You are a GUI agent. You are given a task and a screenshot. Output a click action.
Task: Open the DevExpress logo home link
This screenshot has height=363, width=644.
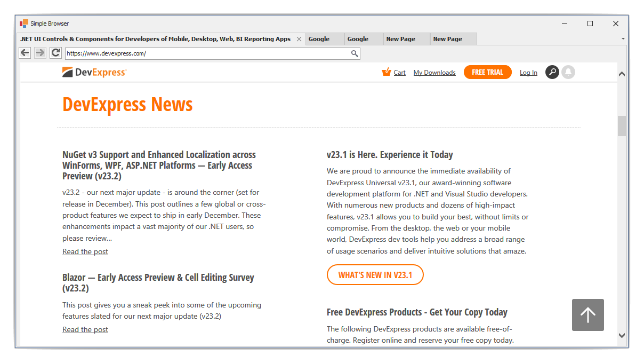pos(94,73)
